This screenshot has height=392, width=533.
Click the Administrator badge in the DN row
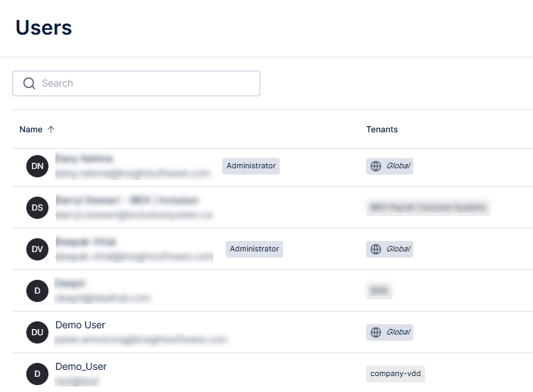[251, 166]
